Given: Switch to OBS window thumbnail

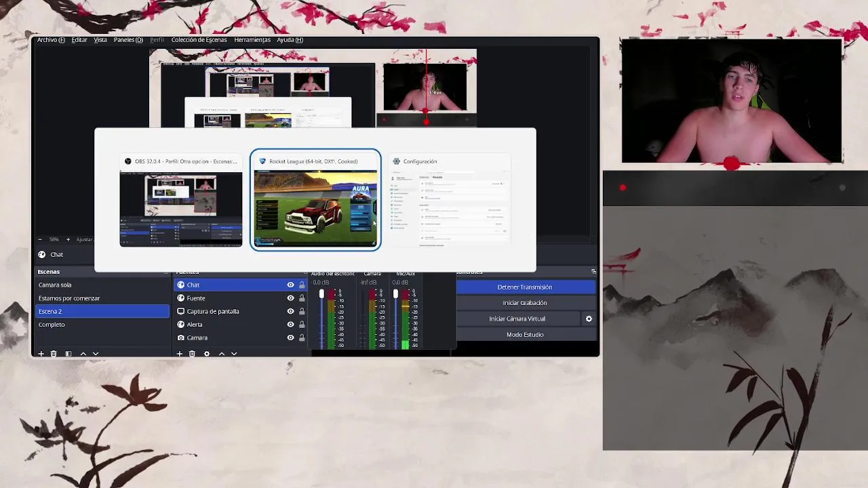Looking at the screenshot, I should (x=181, y=209).
